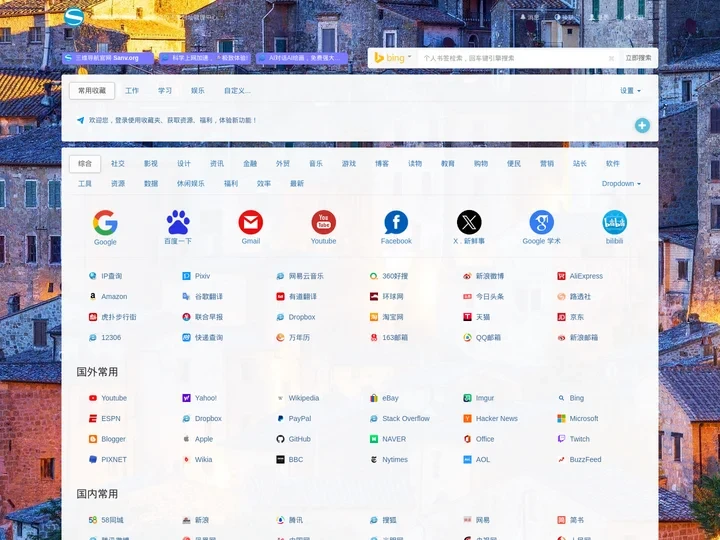Click the Pixiv icon

(x=186, y=276)
